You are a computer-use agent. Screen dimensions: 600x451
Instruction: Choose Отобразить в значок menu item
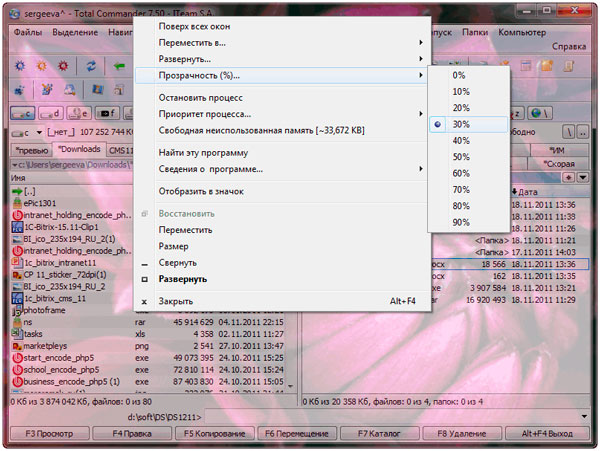282,191
